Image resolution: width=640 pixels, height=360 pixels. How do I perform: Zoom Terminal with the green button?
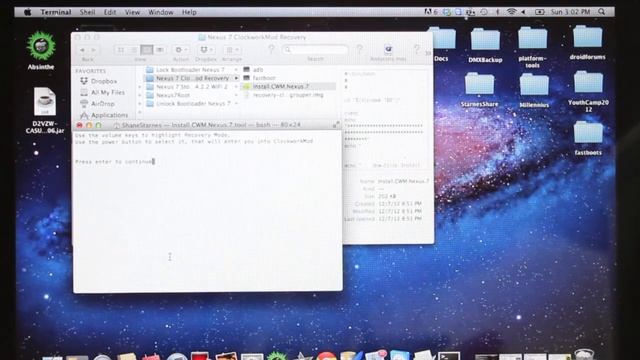click(x=98, y=125)
